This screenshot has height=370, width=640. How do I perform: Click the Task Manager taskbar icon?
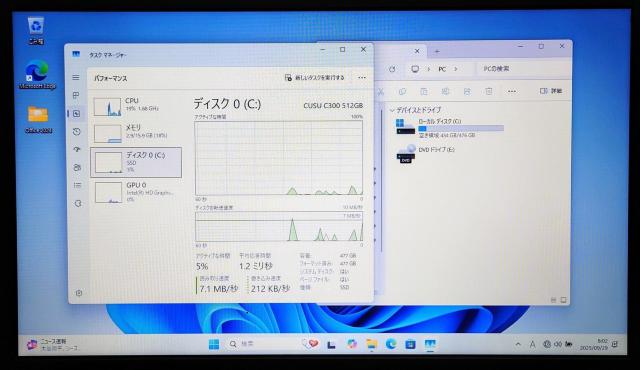click(430, 345)
